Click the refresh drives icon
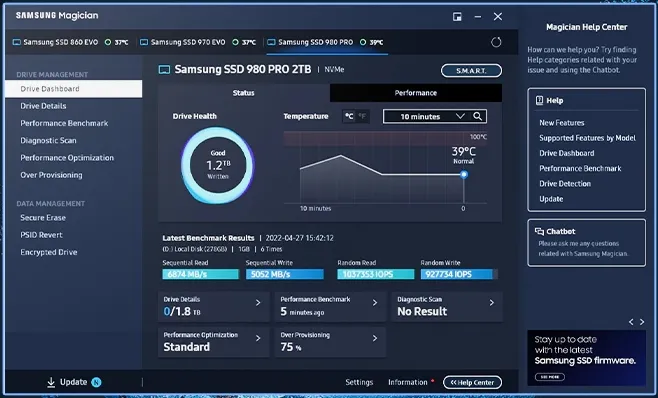 click(x=496, y=42)
